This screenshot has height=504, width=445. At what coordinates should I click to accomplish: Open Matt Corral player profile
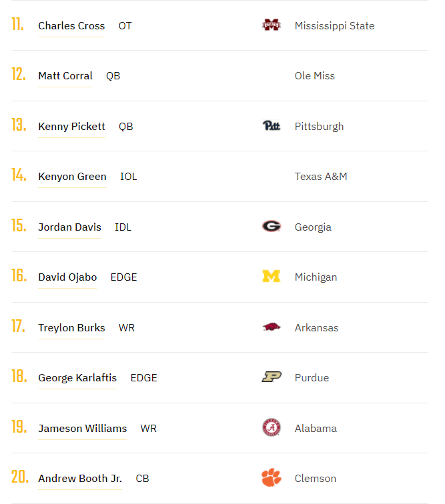pos(65,76)
